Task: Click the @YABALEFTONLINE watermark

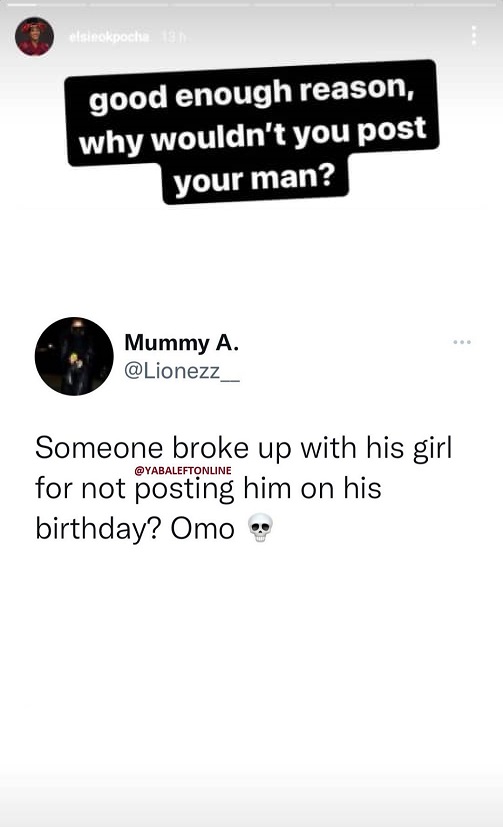Action: click(x=183, y=470)
